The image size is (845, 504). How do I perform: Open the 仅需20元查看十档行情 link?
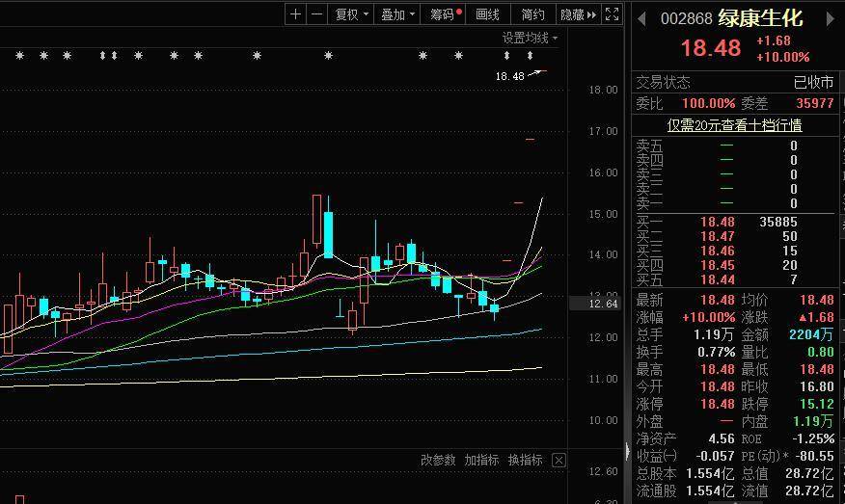tap(735, 125)
